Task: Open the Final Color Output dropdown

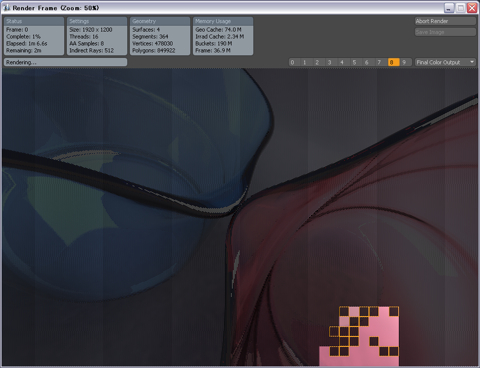Action: [445, 62]
